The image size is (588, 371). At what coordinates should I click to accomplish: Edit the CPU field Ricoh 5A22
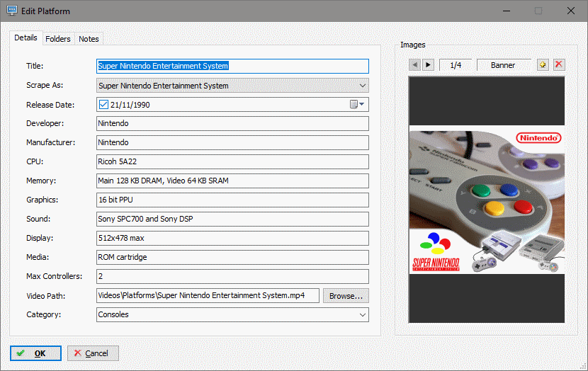pos(232,161)
